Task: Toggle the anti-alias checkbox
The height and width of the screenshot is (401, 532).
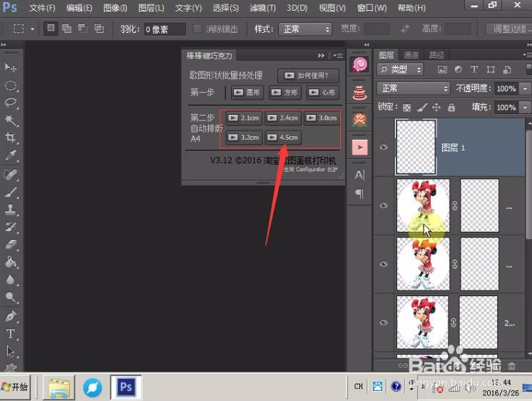Action: (197, 29)
